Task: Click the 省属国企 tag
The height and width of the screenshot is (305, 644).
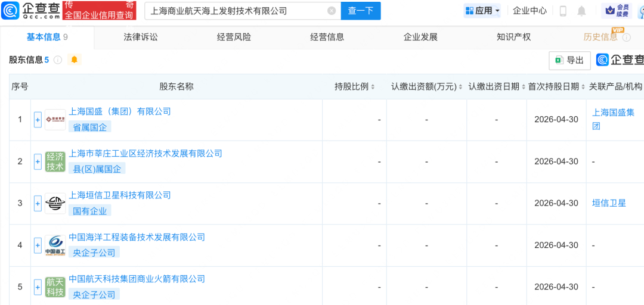Action: click(x=90, y=127)
